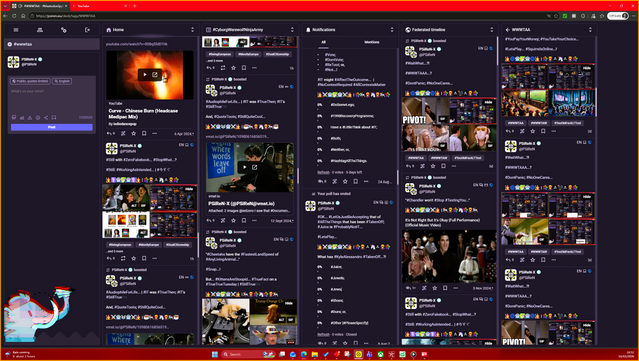Expand #CyborgWerewolfNinjaArmy column settings toggle

[292, 30]
